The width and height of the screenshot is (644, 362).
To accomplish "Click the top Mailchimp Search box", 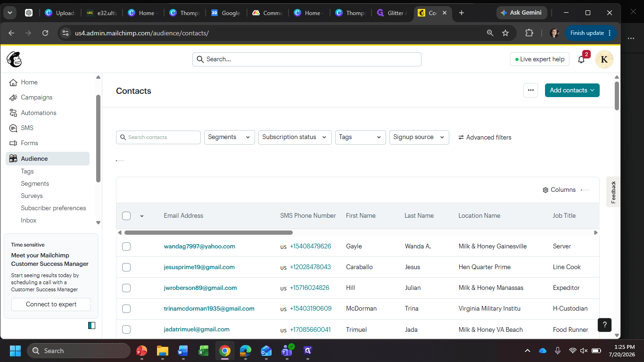I will [x=307, y=59].
